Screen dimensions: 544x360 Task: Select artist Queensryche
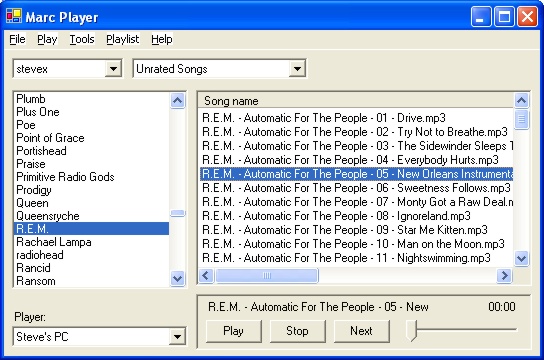[92, 216]
